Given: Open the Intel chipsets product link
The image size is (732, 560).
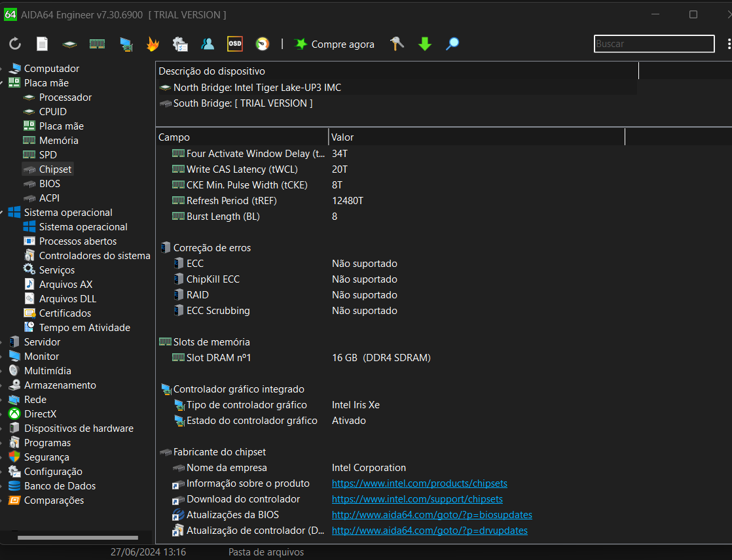Looking at the screenshot, I should [x=419, y=483].
